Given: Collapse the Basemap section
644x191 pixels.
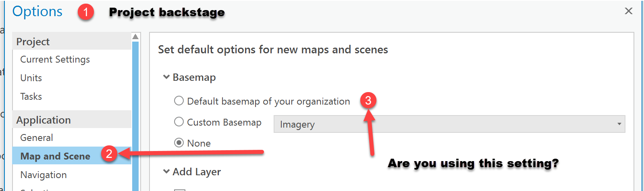Looking at the screenshot, I should point(166,77).
